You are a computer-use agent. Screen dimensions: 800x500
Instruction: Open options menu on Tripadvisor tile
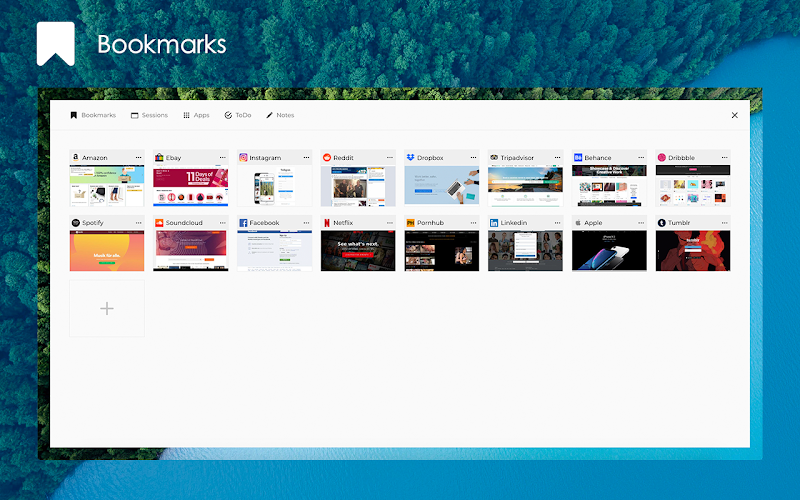click(x=557, y=158)
